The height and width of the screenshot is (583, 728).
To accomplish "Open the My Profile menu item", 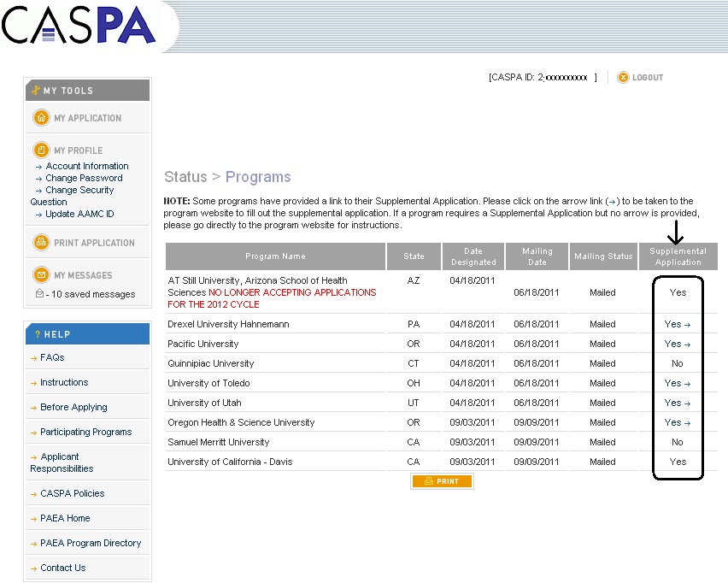I will (x=78, y=150).
